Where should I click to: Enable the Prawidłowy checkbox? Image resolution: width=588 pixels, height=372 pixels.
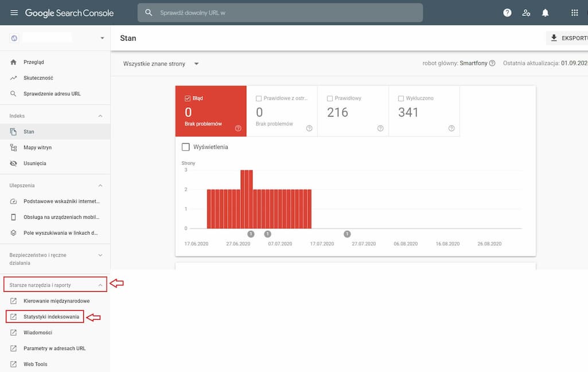(330, 98)
